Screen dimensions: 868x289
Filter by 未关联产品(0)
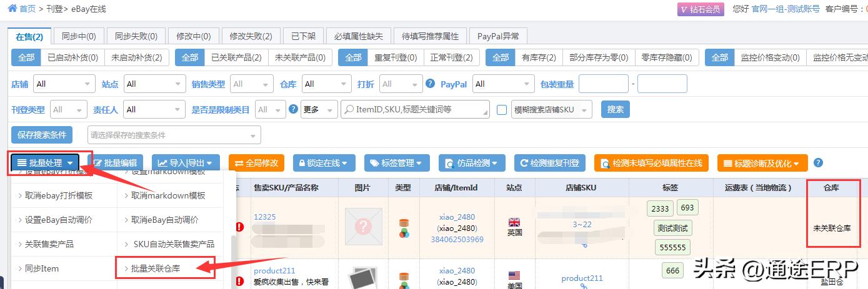[300, 57]
